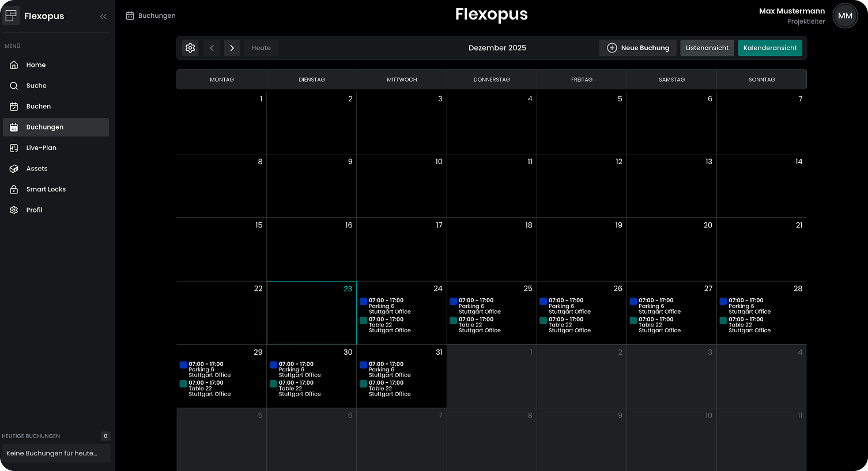Select December 23 calendar cell
Image resolution: width=868 pixels, height=471 pixels.
(311, 313)
